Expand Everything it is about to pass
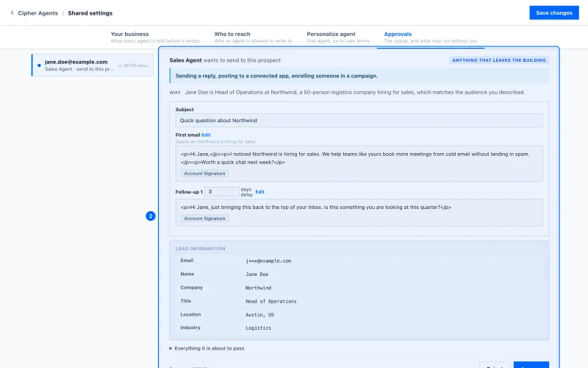Viewport: 588px width, 368px height. tap(207, 348)
